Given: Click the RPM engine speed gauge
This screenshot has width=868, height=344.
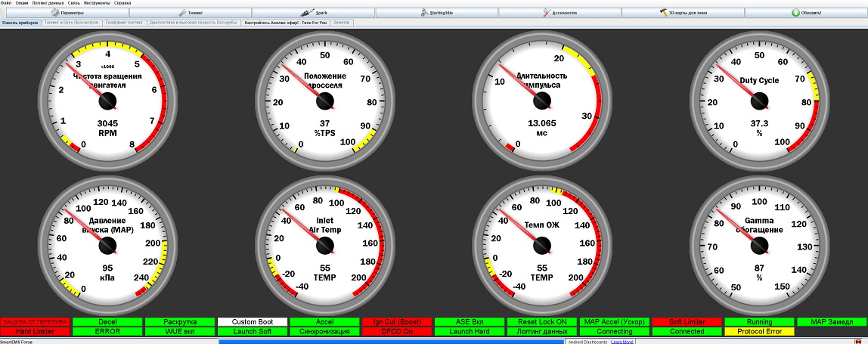Looking at the screenshot, I should (108, 101).
